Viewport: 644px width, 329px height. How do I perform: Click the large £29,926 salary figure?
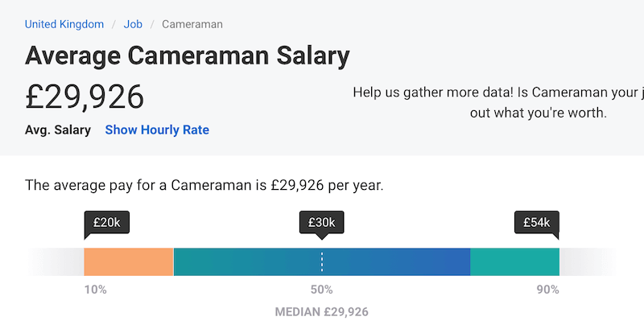tap(85, 97)
